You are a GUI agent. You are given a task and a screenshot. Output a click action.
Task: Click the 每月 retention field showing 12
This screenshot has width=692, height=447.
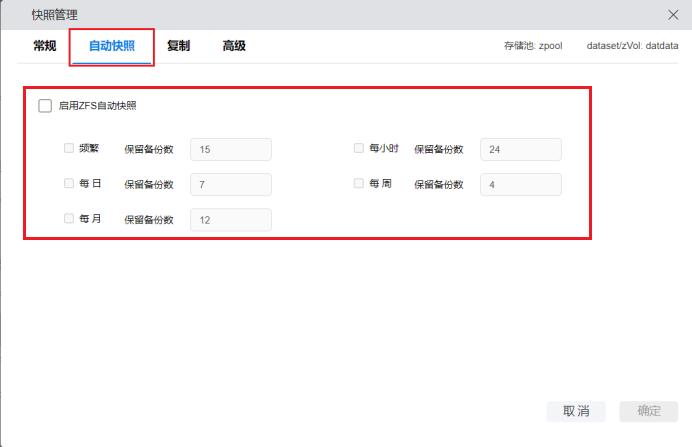tap(231, 220)
